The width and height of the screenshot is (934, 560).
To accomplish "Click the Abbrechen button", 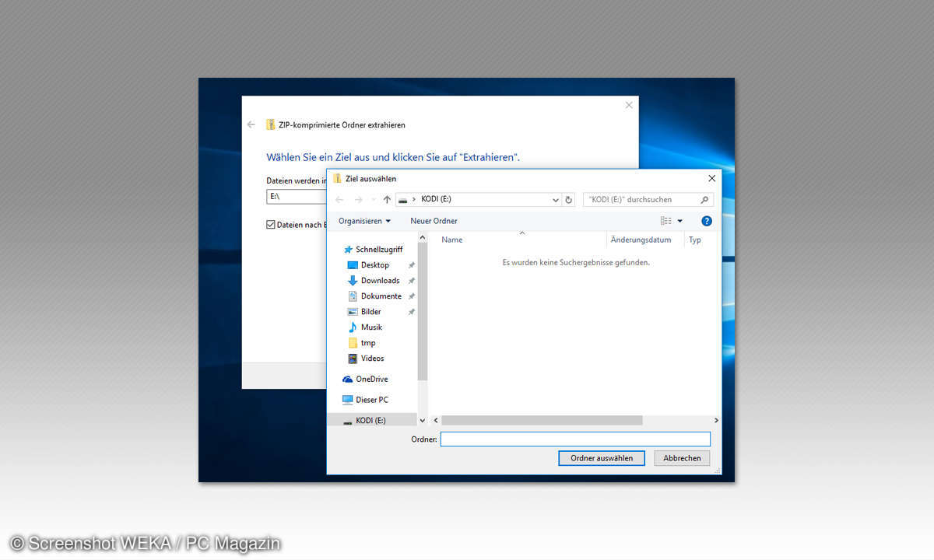I will point(682,458).
